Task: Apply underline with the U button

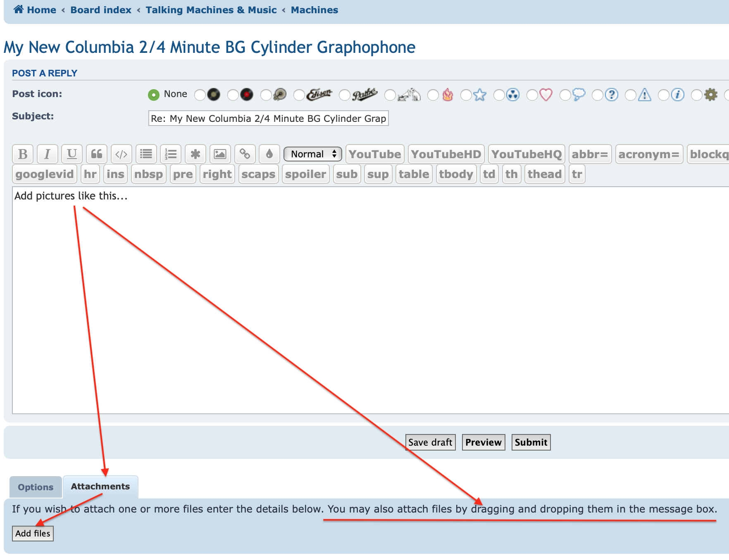Action: (x=72, y=154)
